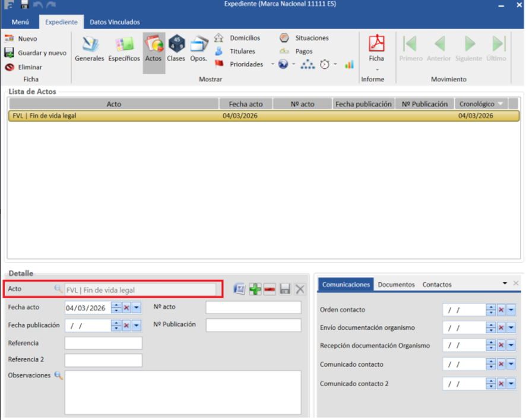Screen dimensions: 526x420
Task: Expand the Cronológico column filter arrow
Action: [500, 104]
